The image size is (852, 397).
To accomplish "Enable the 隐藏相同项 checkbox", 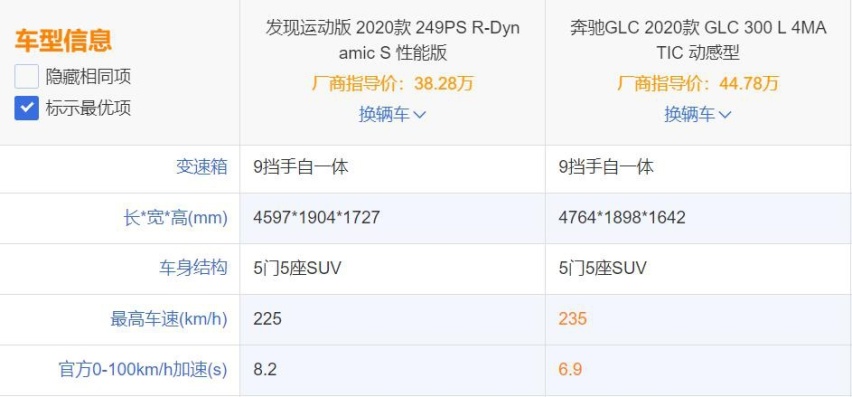I will pos(27,77).
